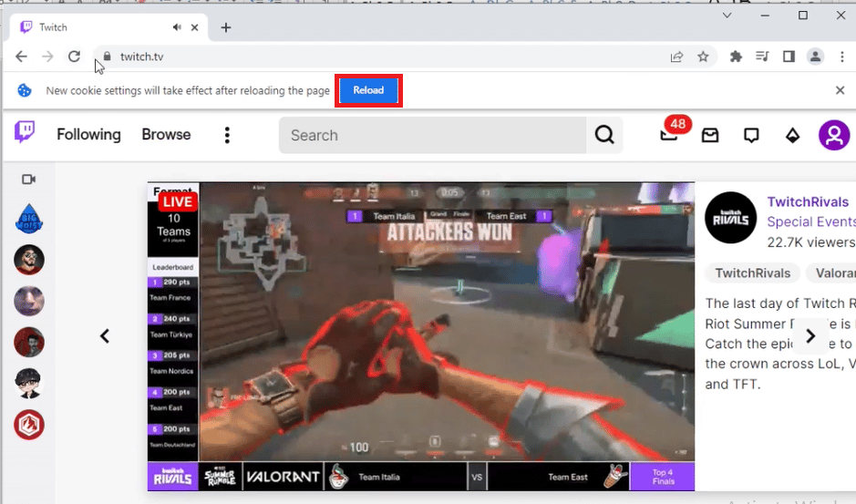This screenshot has height=504, width=856.
Task: Toggle the browser side panel
Action: [789, 57]
